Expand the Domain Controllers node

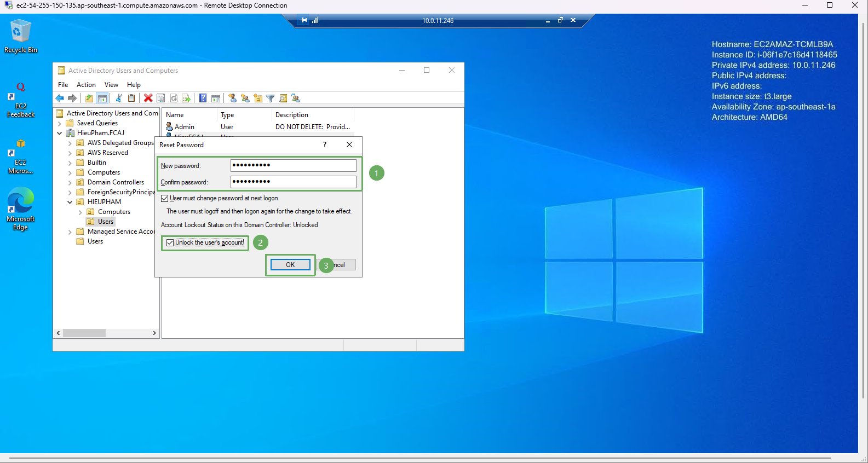70,183
